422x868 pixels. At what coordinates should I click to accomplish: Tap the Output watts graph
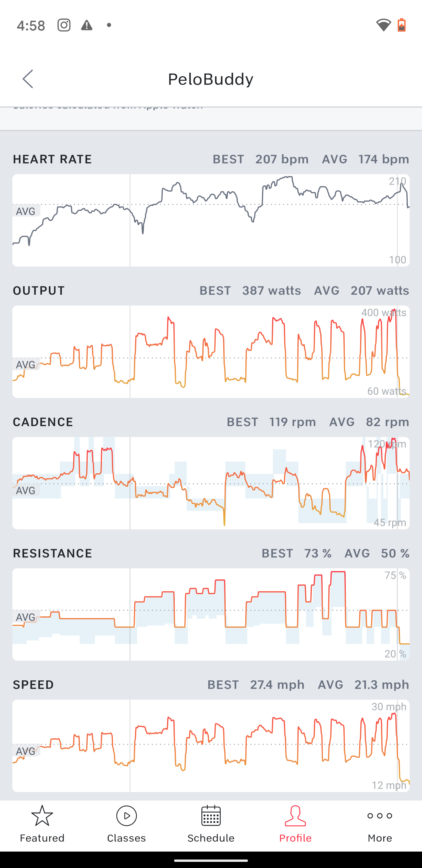(x=211, y=351)
